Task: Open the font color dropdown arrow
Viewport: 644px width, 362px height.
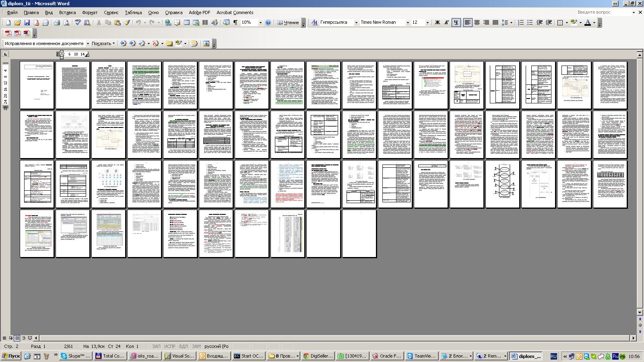Action: click(x=594, y=23)
